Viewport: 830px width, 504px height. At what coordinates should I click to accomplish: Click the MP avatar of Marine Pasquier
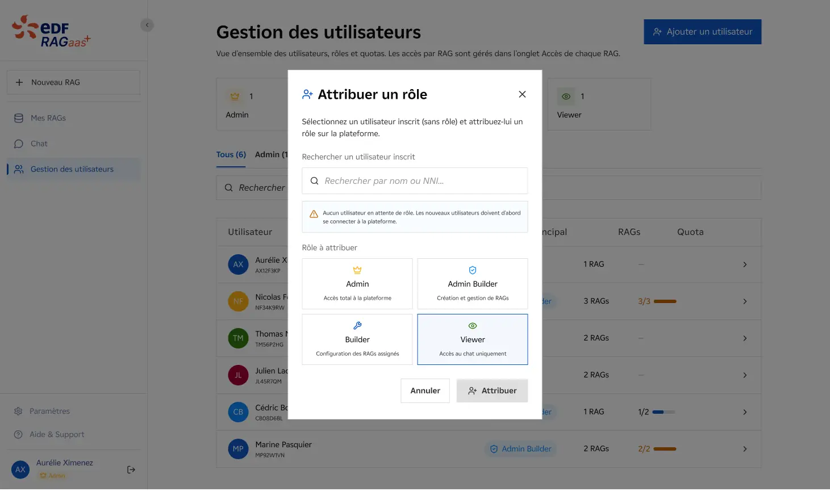pyautogui.click(x=238, y=449)
